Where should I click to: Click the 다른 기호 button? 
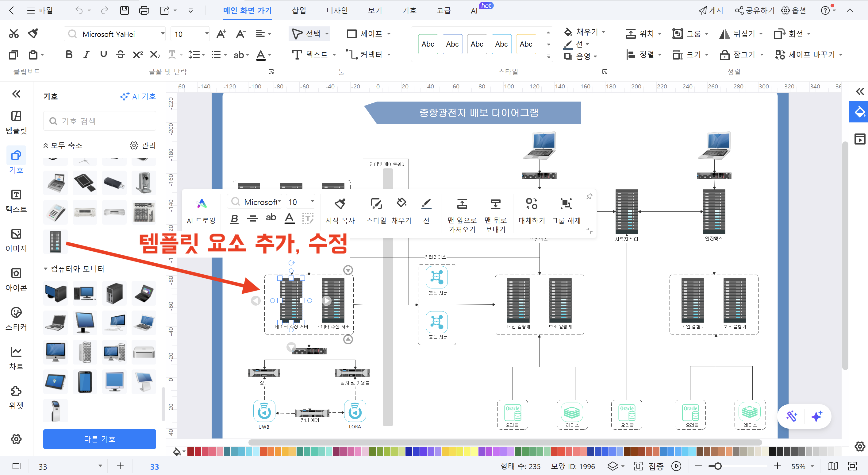99,439
